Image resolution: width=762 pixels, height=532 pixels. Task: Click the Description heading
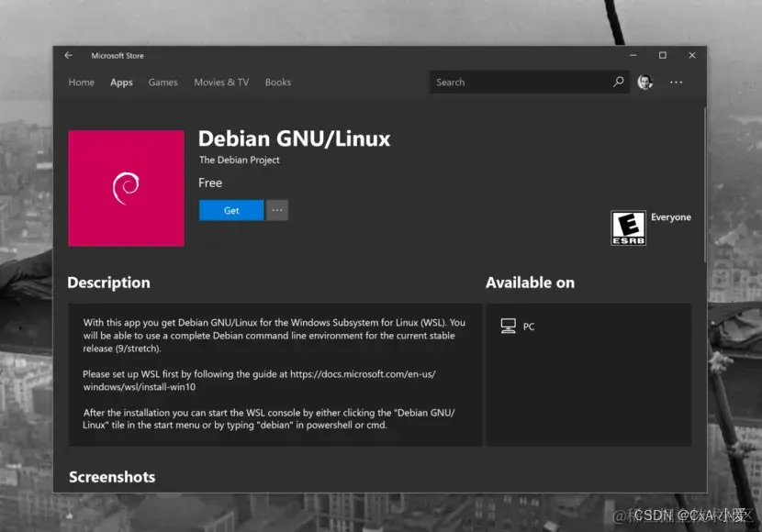pos(109,283)
